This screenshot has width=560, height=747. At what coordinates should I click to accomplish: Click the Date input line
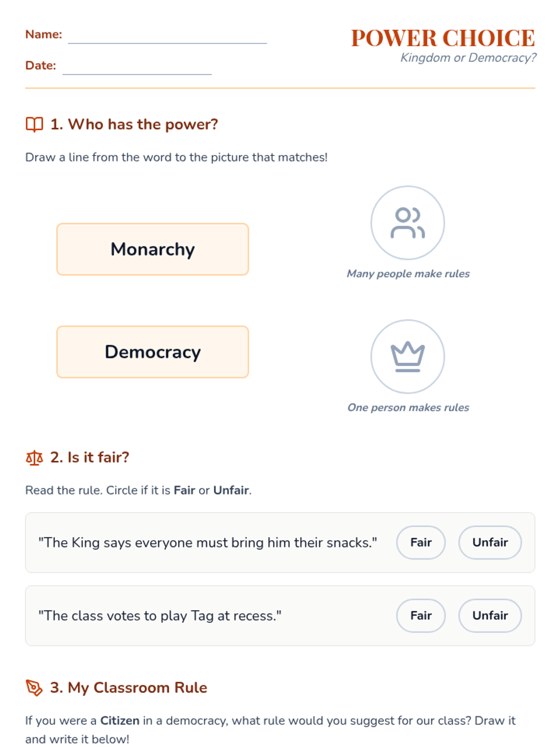point(137,68)
